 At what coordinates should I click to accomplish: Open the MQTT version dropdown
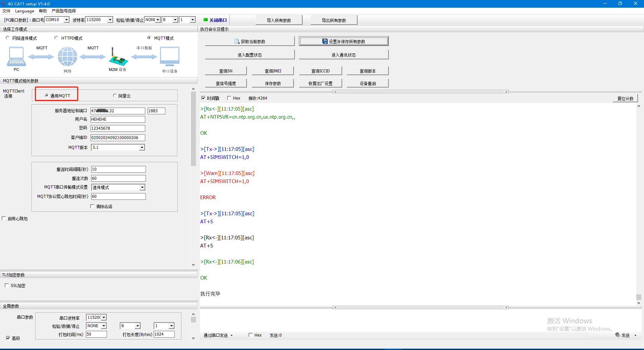coord(142,148)
